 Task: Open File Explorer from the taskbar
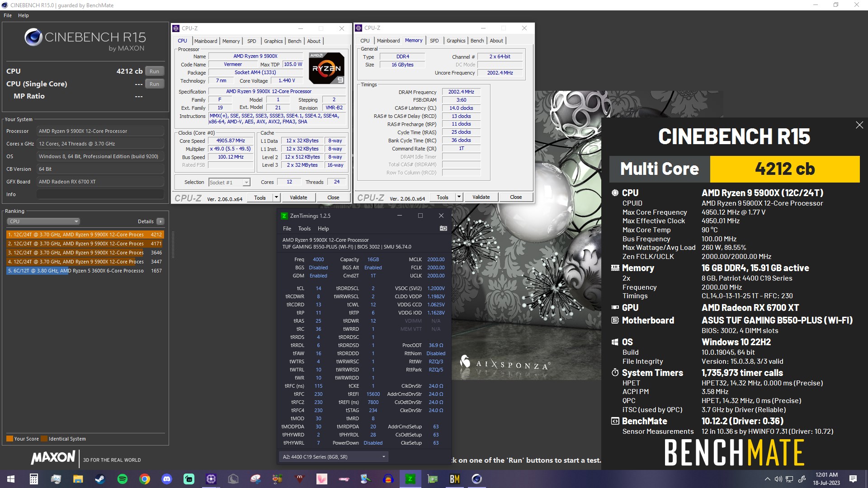78,479
